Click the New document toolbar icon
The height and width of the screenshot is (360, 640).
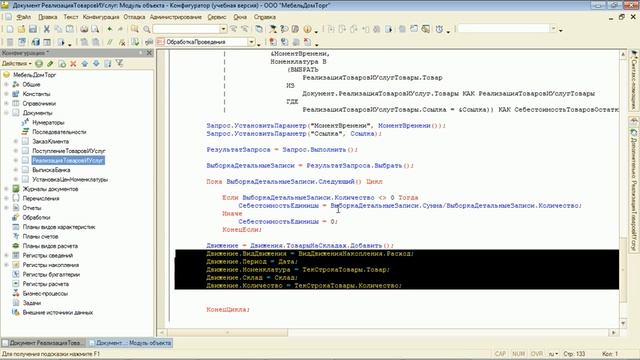coord(10,29)
